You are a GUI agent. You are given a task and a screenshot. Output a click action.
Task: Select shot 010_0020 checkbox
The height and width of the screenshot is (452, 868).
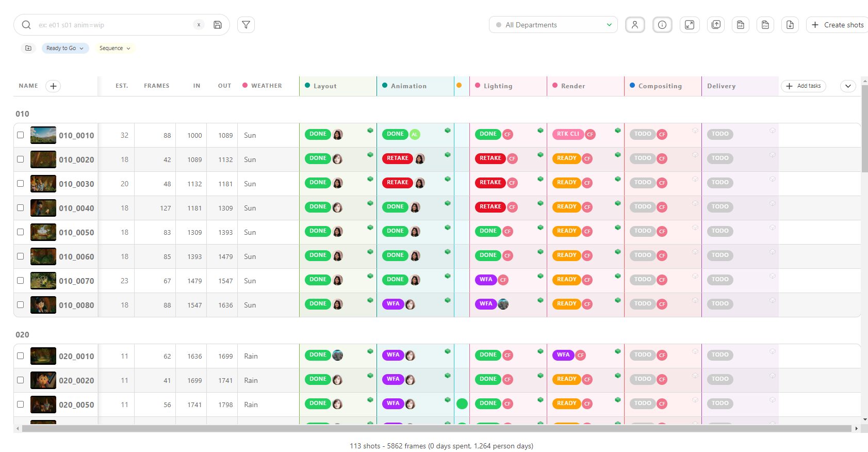coord(20,159)
